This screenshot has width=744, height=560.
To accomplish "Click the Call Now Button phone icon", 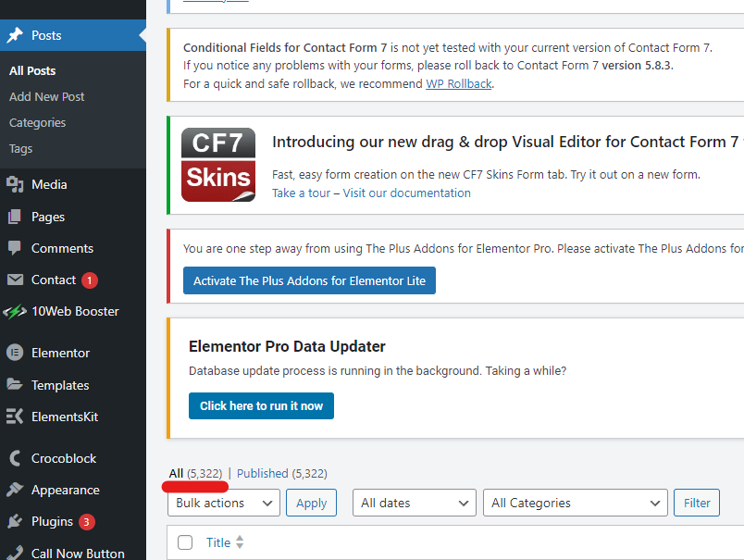I will (15, 553).
